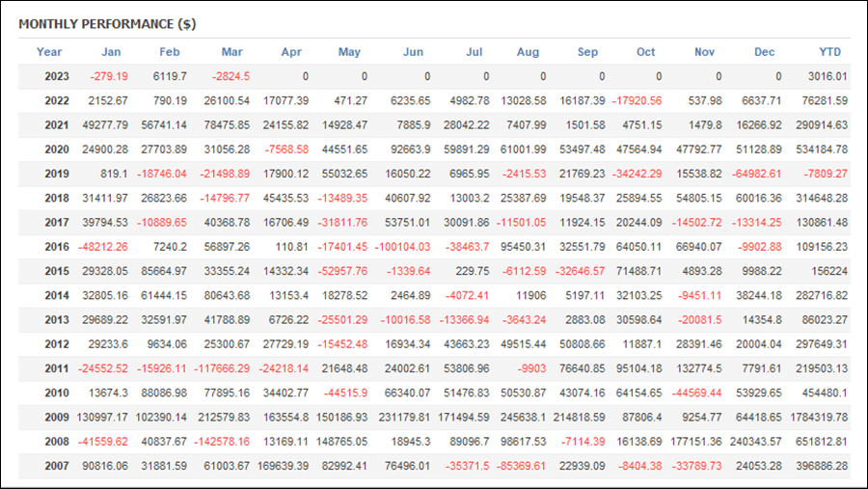Select the March 2011 value -117666.29
868x489 pixels.
[222, 368]
